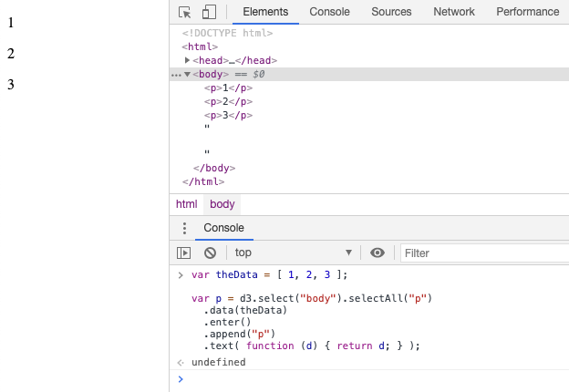Viewport: 569px width, 392px height.
Task: Toggle the device toolbar icon
Action: pyautogui.click(x=209, y=12)
